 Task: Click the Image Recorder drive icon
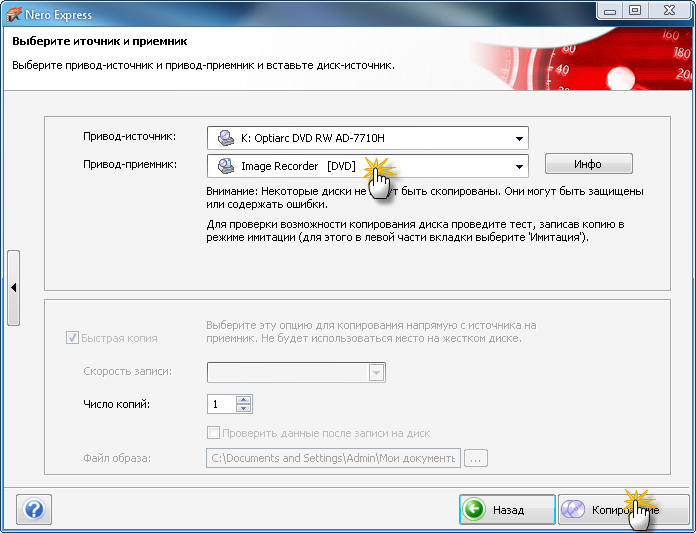coord(225,166)
